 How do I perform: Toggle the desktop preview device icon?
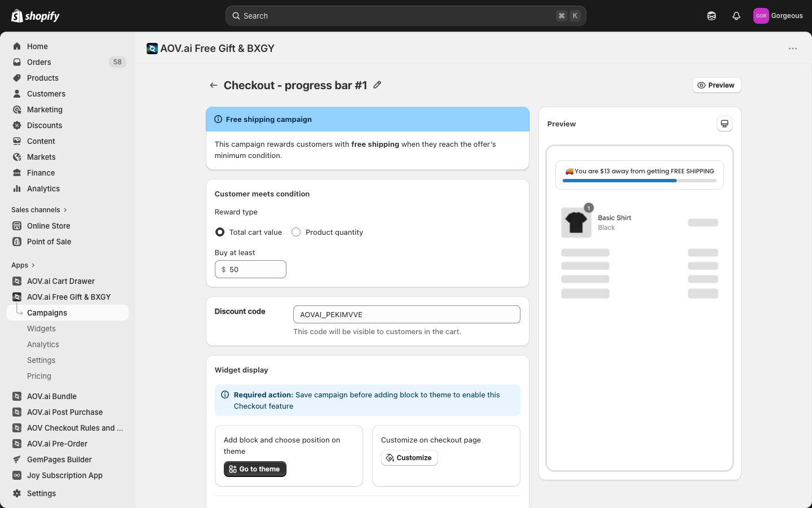click(725, 124)
